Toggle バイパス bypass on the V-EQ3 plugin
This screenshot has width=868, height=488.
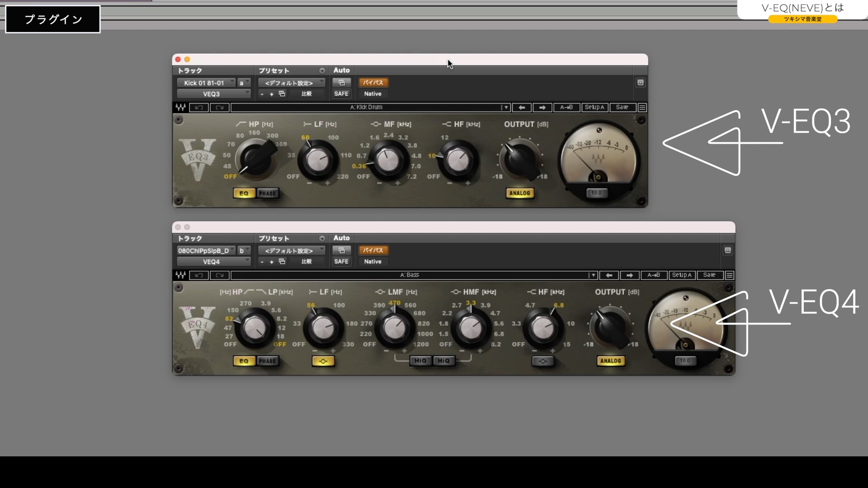coord(373,82)
